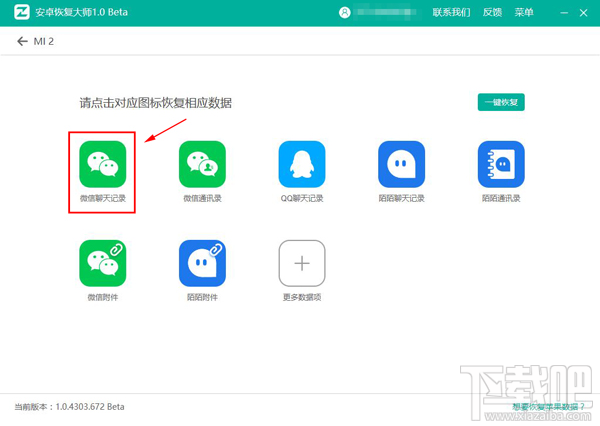
Task: Click the 一键恢复 one-click recovery button
Action: [501, 102]
